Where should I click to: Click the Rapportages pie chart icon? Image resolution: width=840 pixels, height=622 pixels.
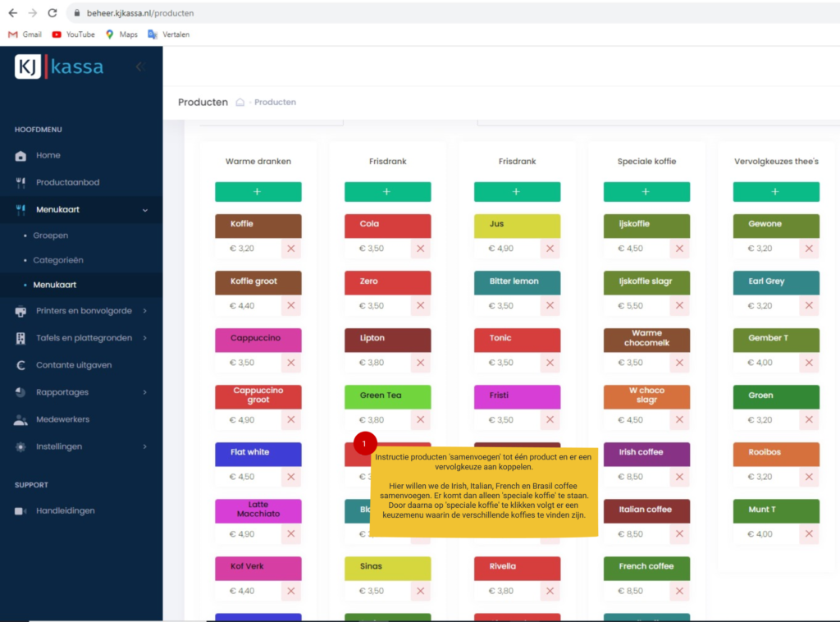click(x=21, y=392)
